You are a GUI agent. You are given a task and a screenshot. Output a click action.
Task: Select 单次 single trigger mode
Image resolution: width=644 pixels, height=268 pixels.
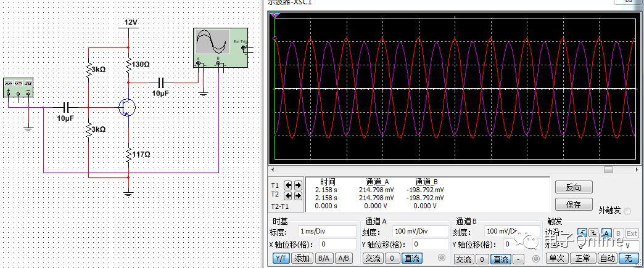click(x=557, y=259)
